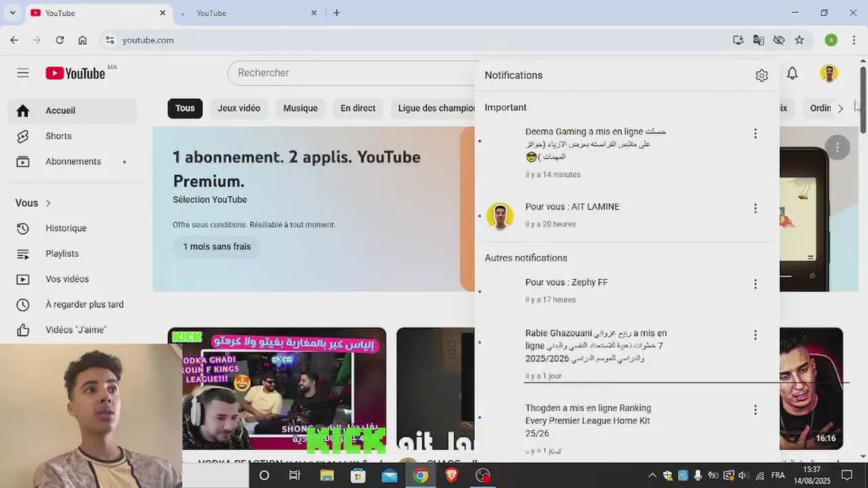Screen dimensions: 868x488
Task: Reload the page in Chrome
Action: coord(60,40)
